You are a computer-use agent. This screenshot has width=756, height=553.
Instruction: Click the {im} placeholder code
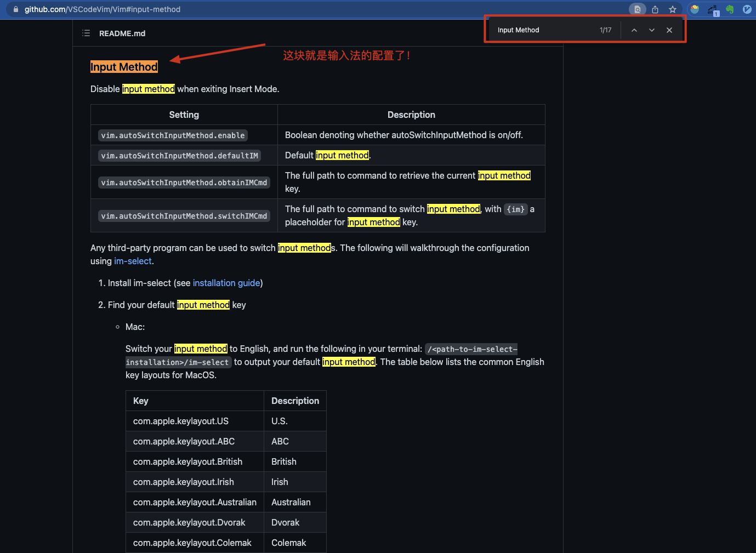pyautogui.click(x=516, y=209)
